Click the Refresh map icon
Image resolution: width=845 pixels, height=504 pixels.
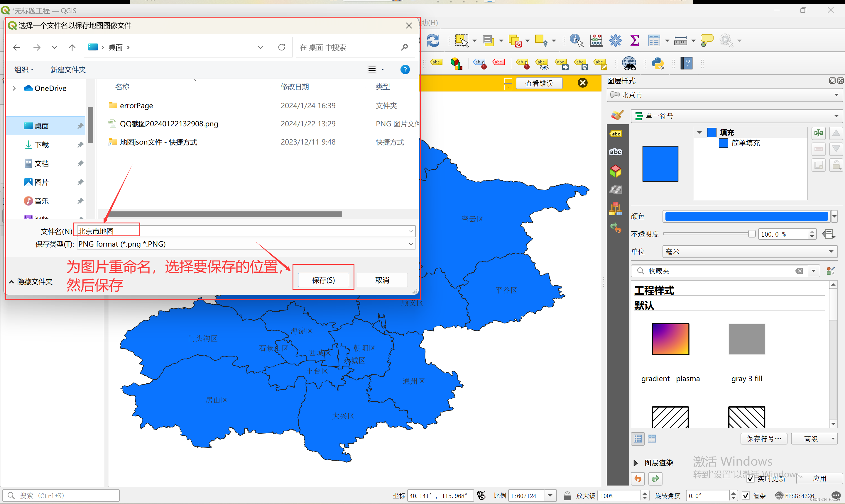point(433,40)
